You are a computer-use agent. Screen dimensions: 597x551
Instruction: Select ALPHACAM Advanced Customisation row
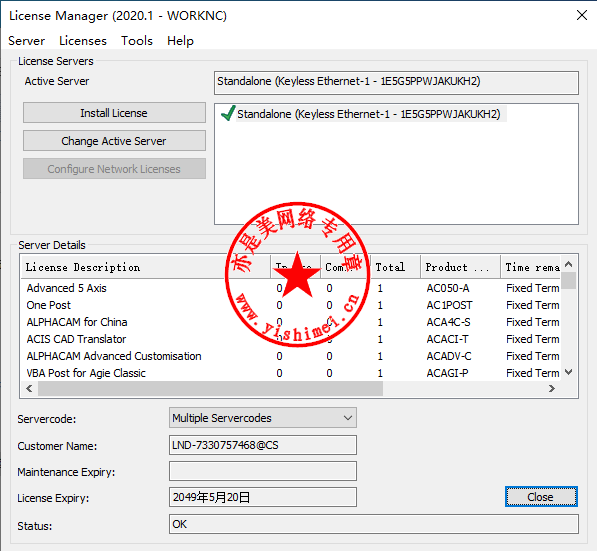pos(291,356)
